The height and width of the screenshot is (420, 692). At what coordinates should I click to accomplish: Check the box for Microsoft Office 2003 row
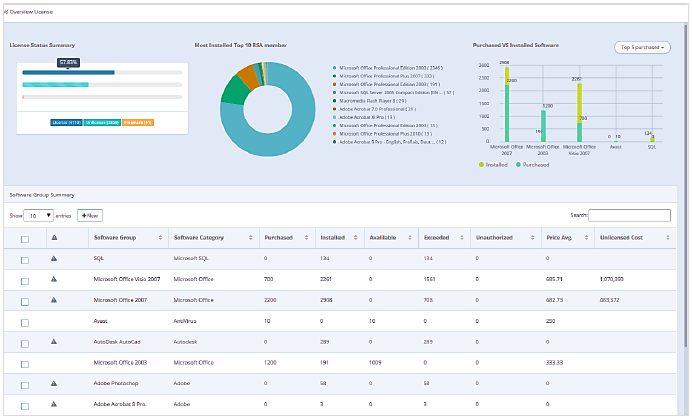click(25, 364)
